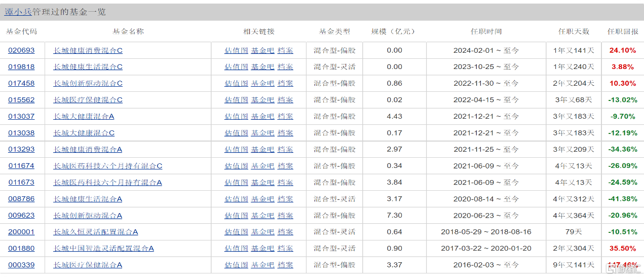Open 长城创新驱动混合C fund page
This screenshot has width=644, height=277.
(x=88, y=83)
